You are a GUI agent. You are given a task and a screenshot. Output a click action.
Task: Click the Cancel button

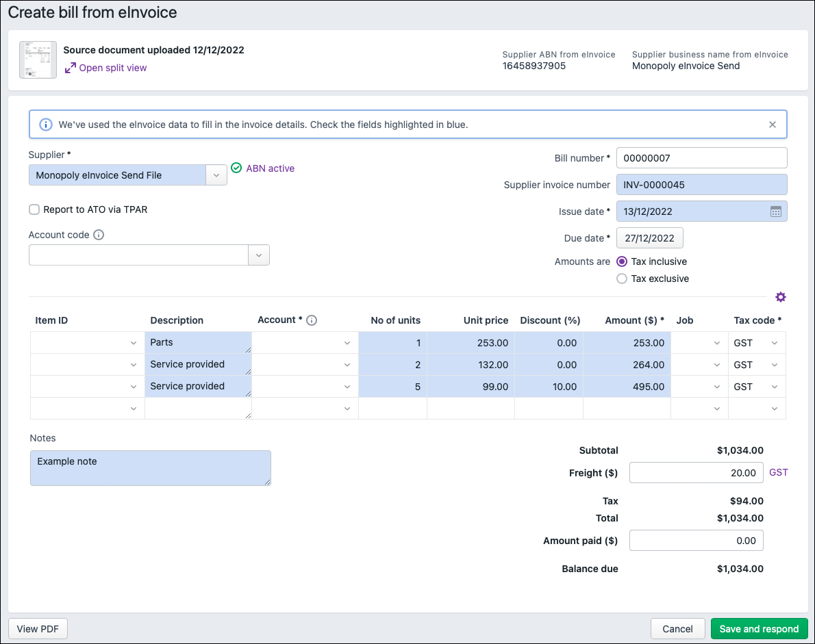(x=677, y=629)
